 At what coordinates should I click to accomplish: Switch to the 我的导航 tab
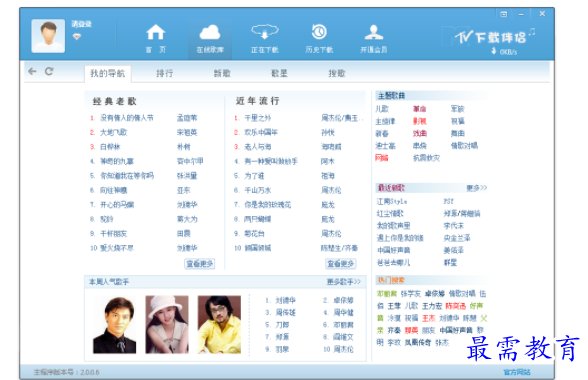[107, 73]
